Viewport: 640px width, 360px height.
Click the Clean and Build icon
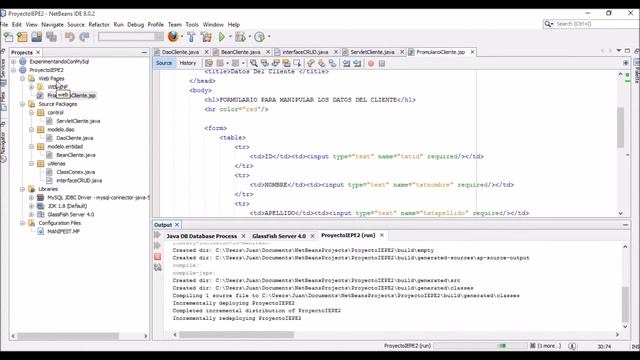point(206,37)
